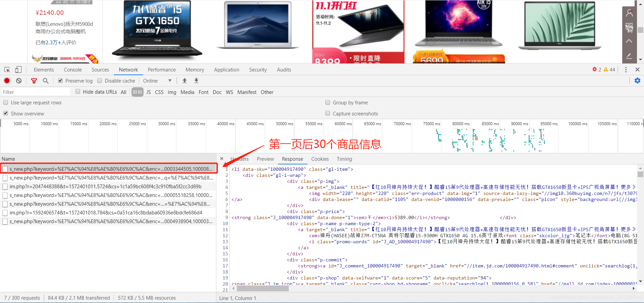Click the feedback pencil icon in page sidebar
This screenshot has width=644, height=303.
pos(629,56)
